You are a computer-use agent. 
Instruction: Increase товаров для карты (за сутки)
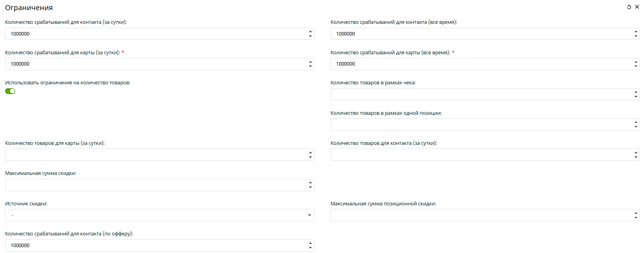[x=310, y=153]
